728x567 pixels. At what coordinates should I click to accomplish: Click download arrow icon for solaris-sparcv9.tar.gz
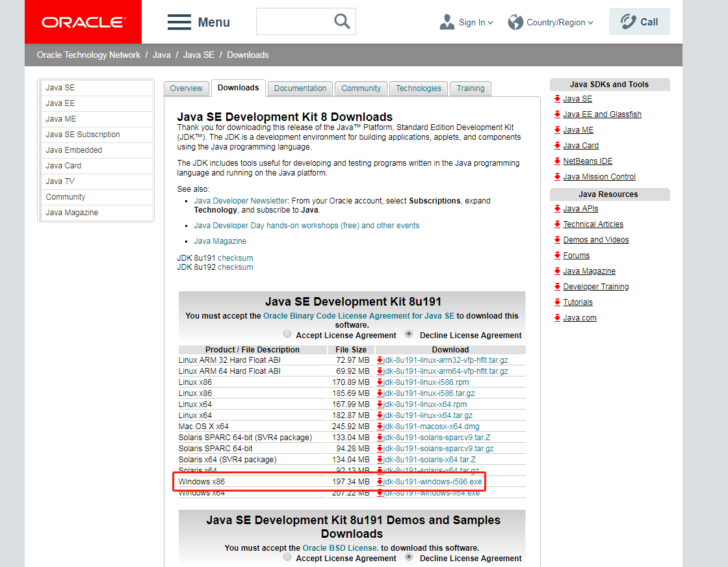[x=380, y=449]
